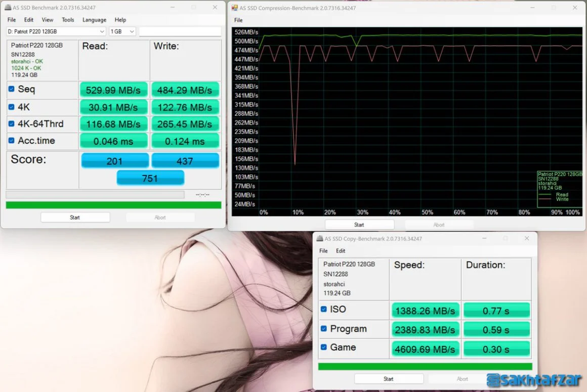Click the total score 751
587x392 pixels.
pos(150,178)
